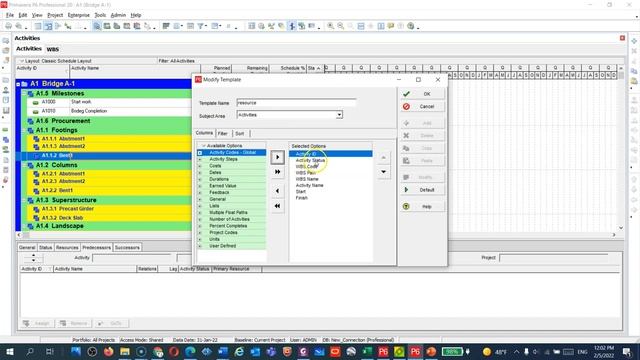Click the Project field in details pane
This screenshot has width=640, height=360.
(553, 258)
